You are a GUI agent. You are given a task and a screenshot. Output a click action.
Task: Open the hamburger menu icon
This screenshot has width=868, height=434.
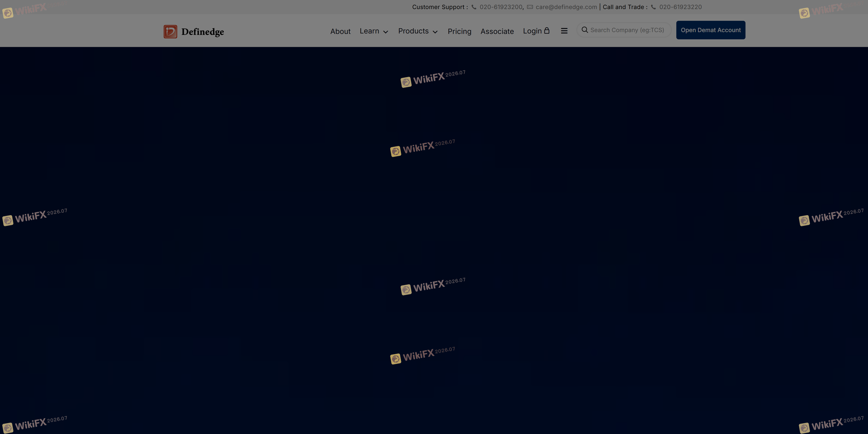click(564, 31)
